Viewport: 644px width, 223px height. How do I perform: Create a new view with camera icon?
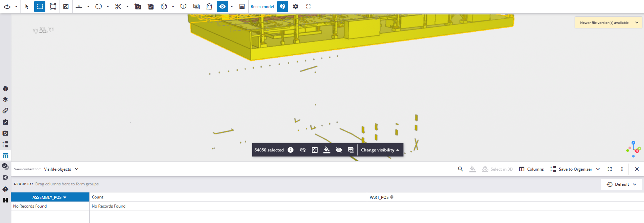click(x=138, y=6)
